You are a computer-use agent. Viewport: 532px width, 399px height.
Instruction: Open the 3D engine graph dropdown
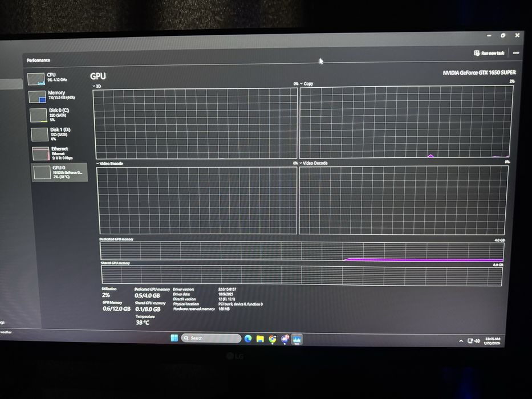click(97, 86)
